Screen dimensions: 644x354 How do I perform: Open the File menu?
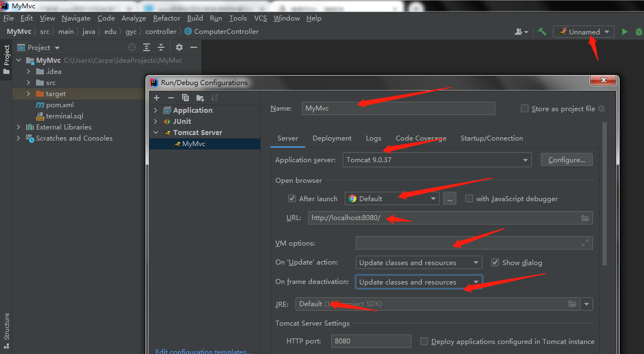[x=9, y=18]
